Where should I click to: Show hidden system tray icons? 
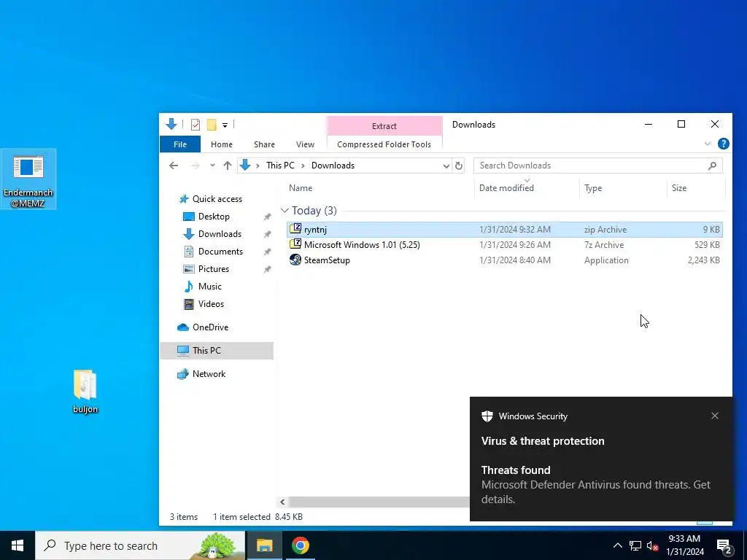[x=617, y=545]
